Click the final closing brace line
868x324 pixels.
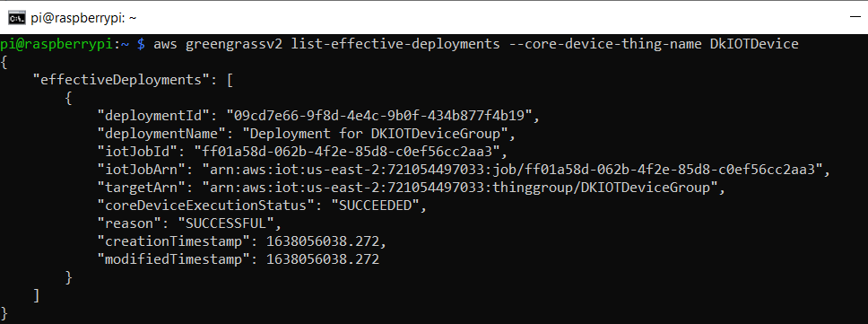click(4, 311)
